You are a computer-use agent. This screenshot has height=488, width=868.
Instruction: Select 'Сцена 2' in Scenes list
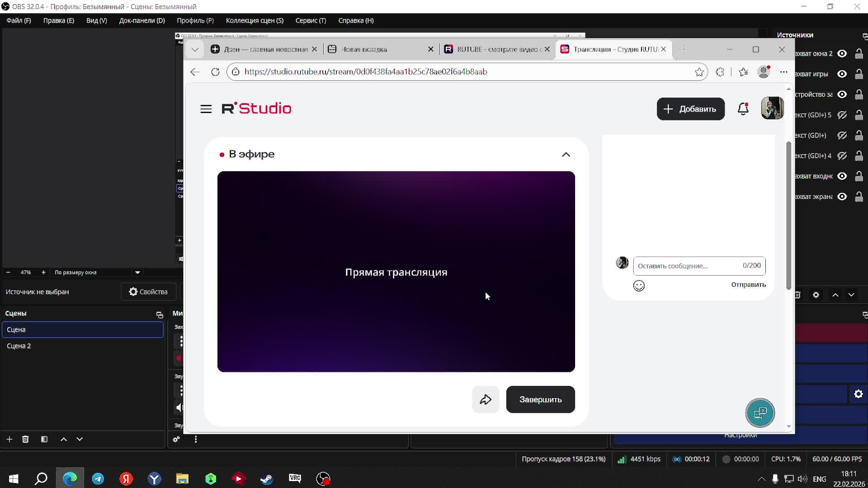click(x=82, y=346)
